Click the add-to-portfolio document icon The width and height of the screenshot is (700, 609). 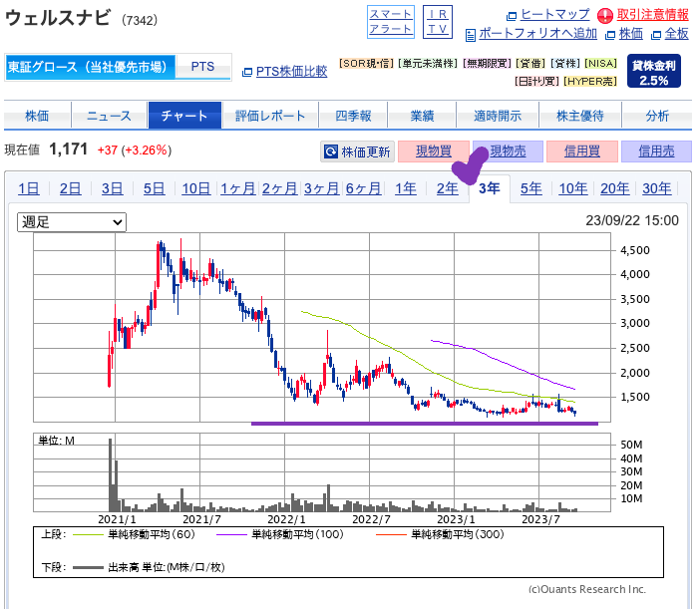470,35
